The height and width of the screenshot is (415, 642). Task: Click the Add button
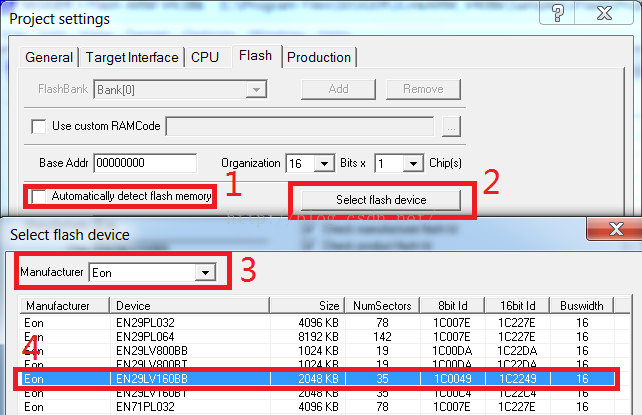[338, 89]
